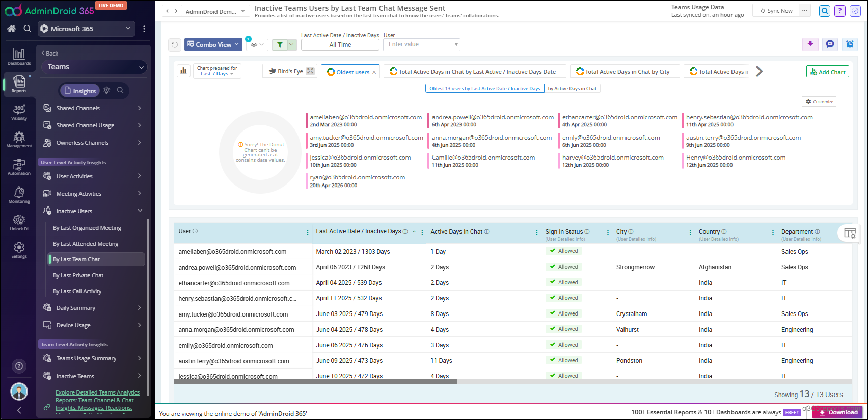Go to the home icon in sidebar header
This screenshot has width=868, height=420.
coord(11,29)
